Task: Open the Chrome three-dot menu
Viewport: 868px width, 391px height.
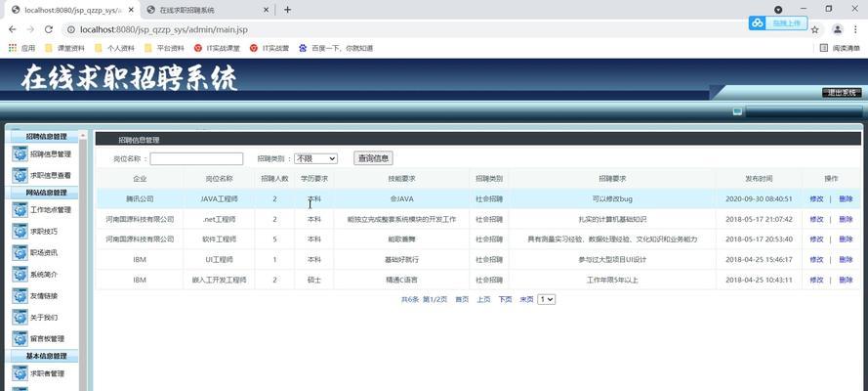Action: point(857,29)
